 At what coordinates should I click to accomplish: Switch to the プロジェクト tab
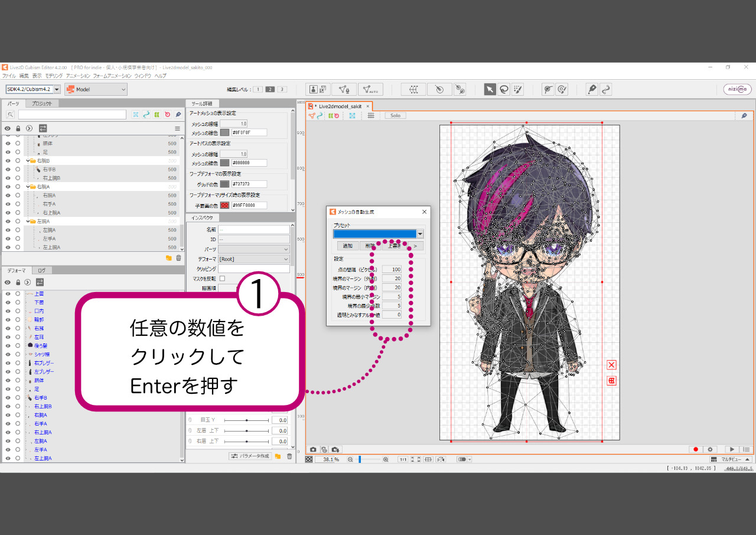(x=42, y=103)
